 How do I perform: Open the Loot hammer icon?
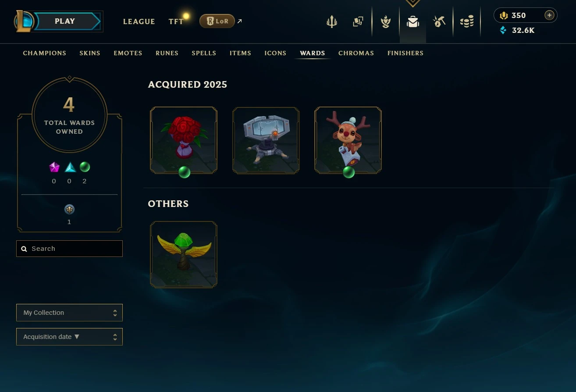point(439,21)
